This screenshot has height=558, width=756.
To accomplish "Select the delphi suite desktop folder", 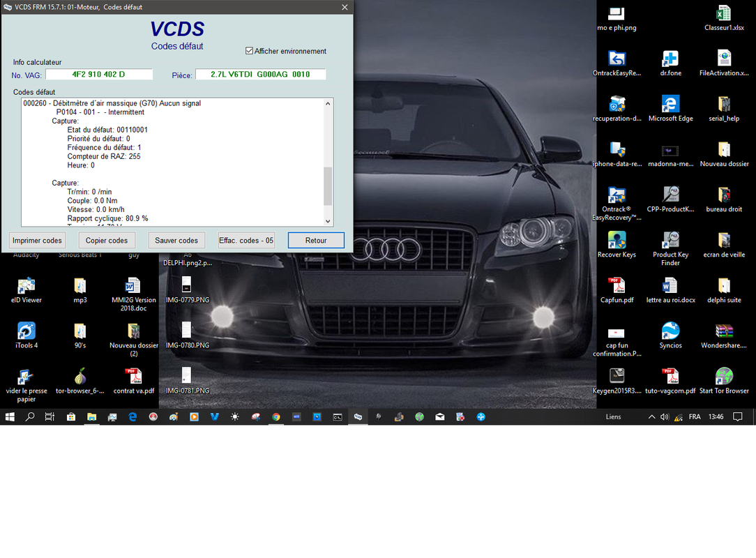I will click(x=724, y=291).
